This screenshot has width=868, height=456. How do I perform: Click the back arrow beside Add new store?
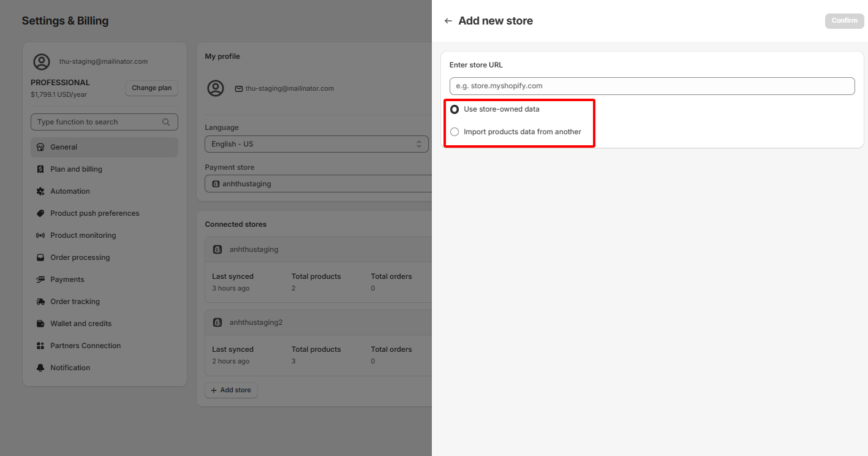[448, 21]
